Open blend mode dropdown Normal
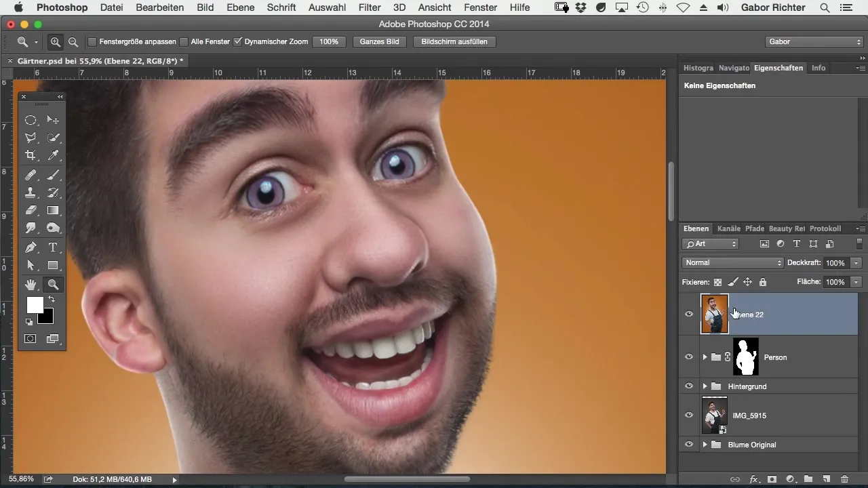This screenshot has width=868, height=488. tap(732, 262)
